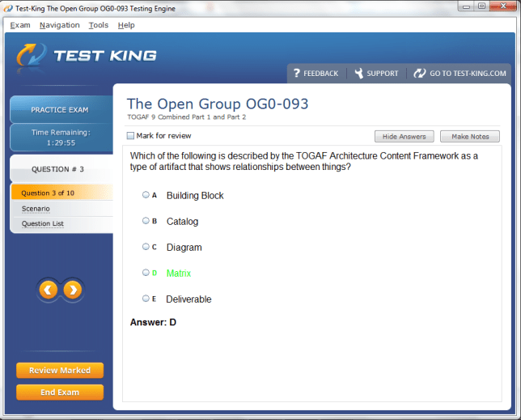The width and height of the screenshot is (521, 420).
Task: Open the Exam menu
Action: pyautogui.click(x=20, y=25)
